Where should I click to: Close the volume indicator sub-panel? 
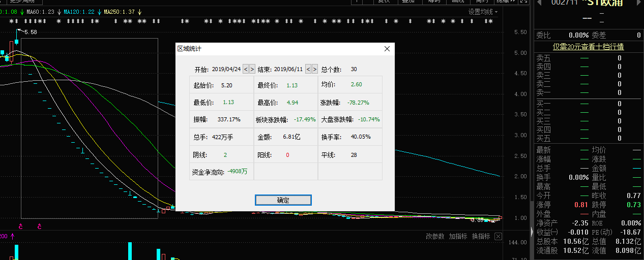(x=498, y=237)
